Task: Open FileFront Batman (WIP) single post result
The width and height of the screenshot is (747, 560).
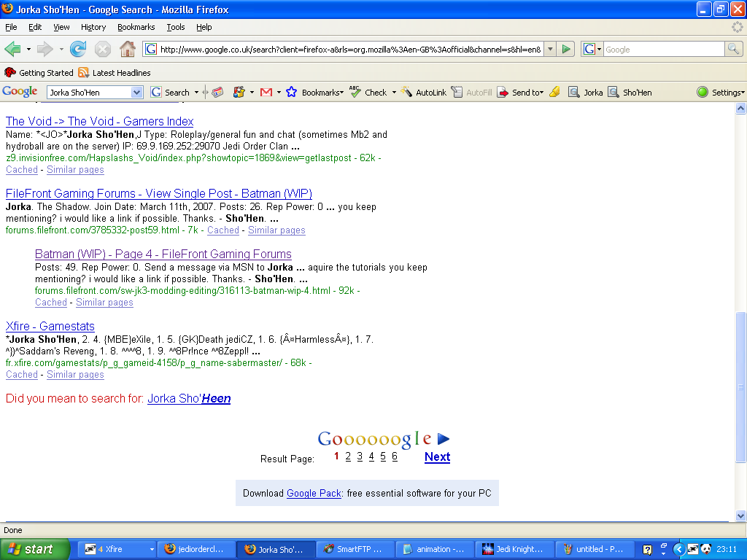Action: 158,194
